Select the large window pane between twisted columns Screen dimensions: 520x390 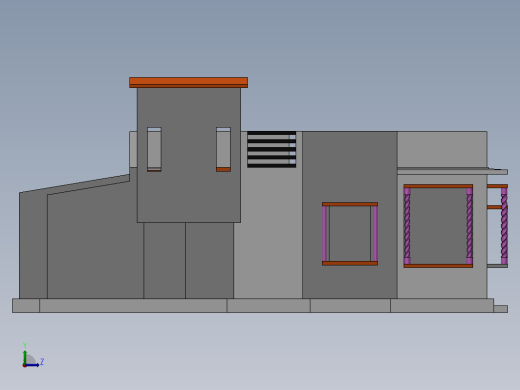click(438, 226)
